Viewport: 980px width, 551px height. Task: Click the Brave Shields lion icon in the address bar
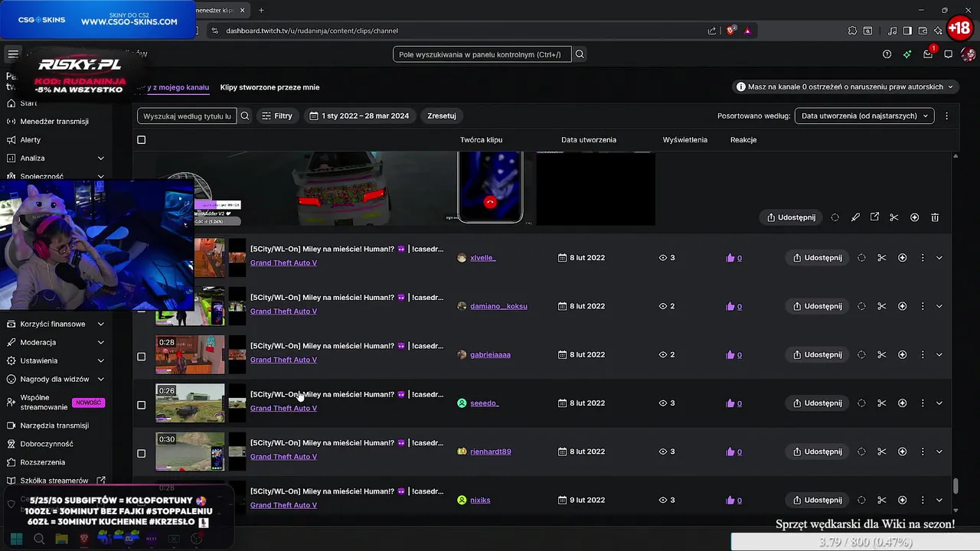(731, 31)
